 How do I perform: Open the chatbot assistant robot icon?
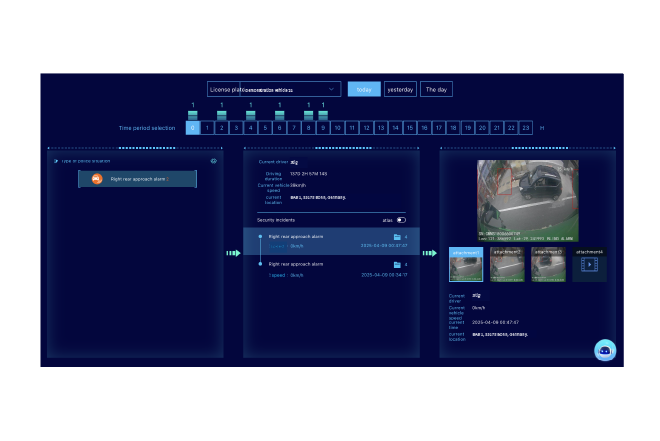(x=605, y=350)
